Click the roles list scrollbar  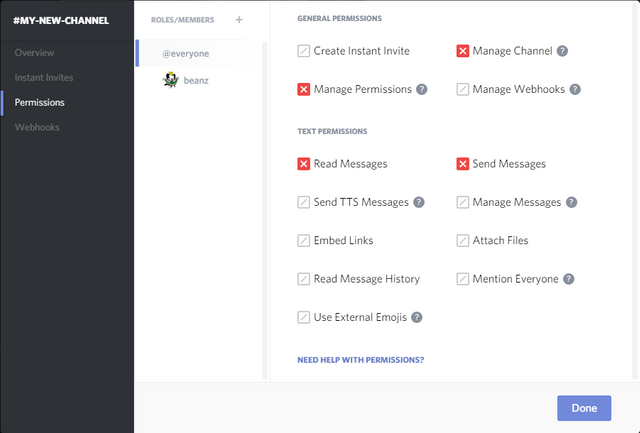[264, 211]
